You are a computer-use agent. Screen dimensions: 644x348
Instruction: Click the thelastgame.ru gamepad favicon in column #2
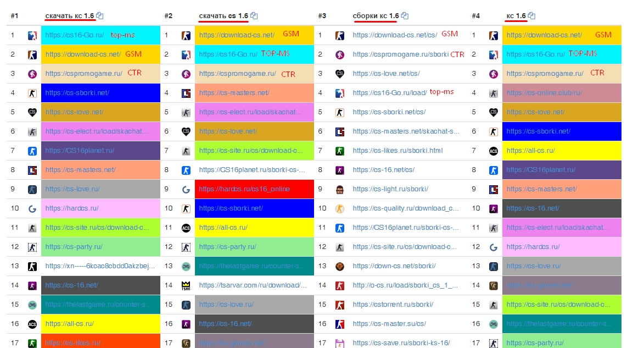186,267
